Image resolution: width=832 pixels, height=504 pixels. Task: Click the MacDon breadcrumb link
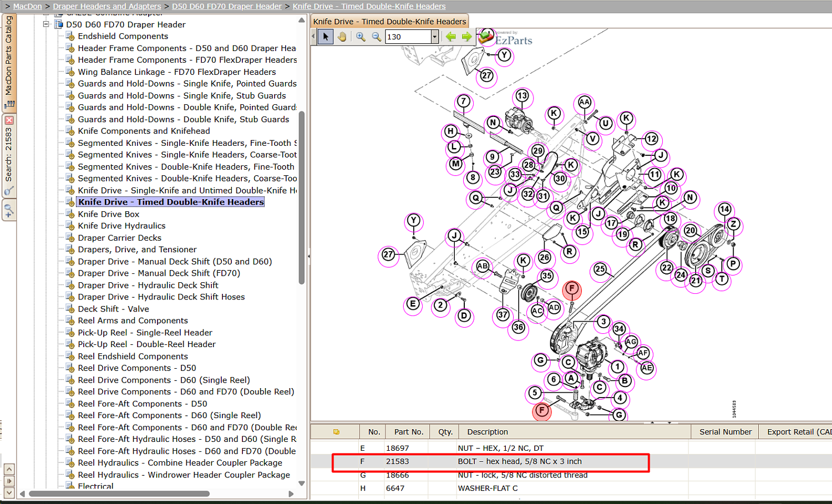[28, 6]
